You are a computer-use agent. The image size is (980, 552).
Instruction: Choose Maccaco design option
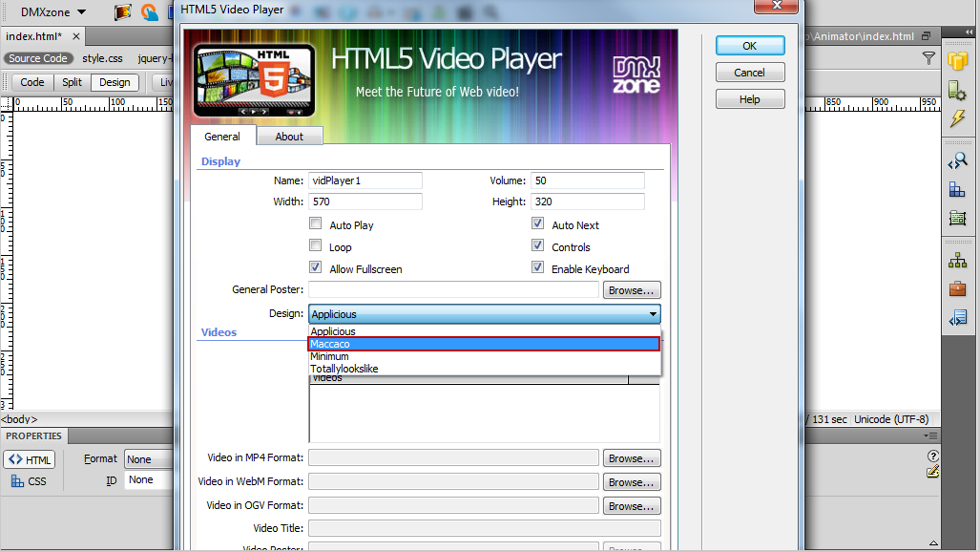485,344
